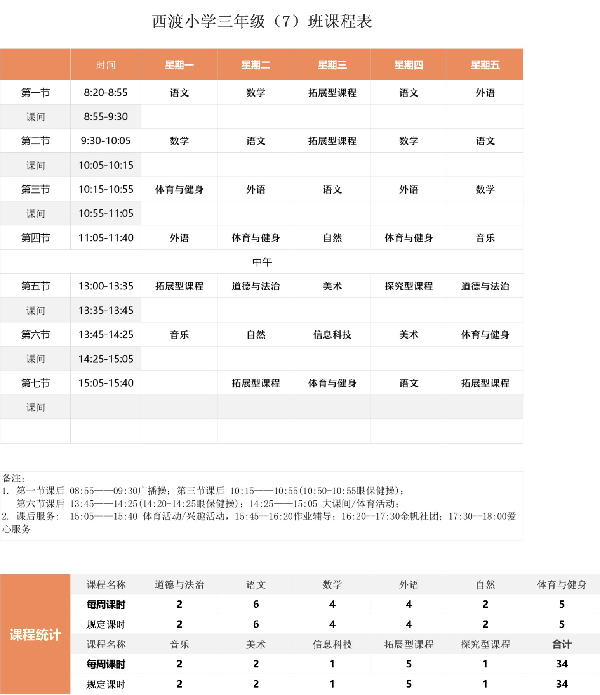
Task: Click 信息科技 in 星期三 第六节
Action: point(332,334)
